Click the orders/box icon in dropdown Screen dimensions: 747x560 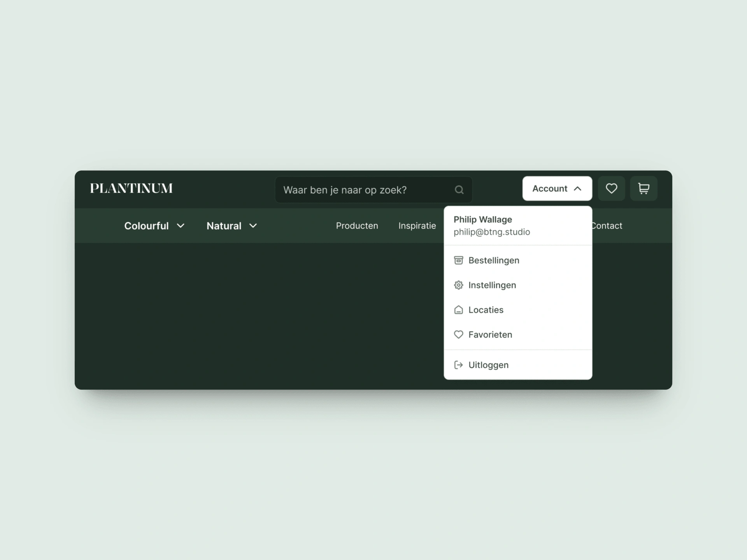click(458, 260)
